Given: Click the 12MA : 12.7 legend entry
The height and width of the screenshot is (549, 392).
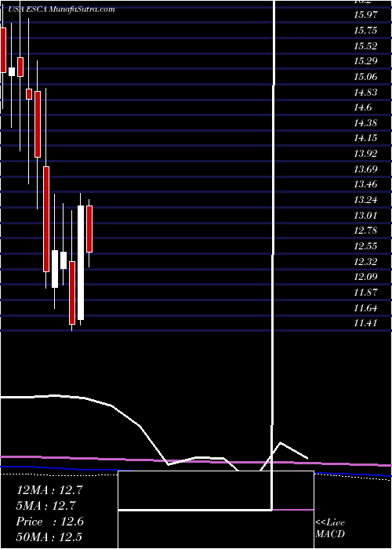Looking at the screenshot, I should (x=49, y=490).
